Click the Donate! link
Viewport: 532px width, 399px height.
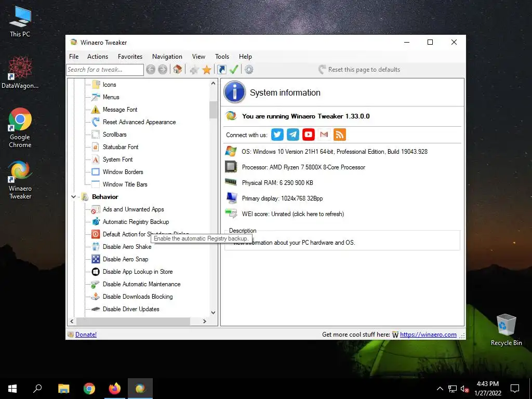tap(86, 335)
